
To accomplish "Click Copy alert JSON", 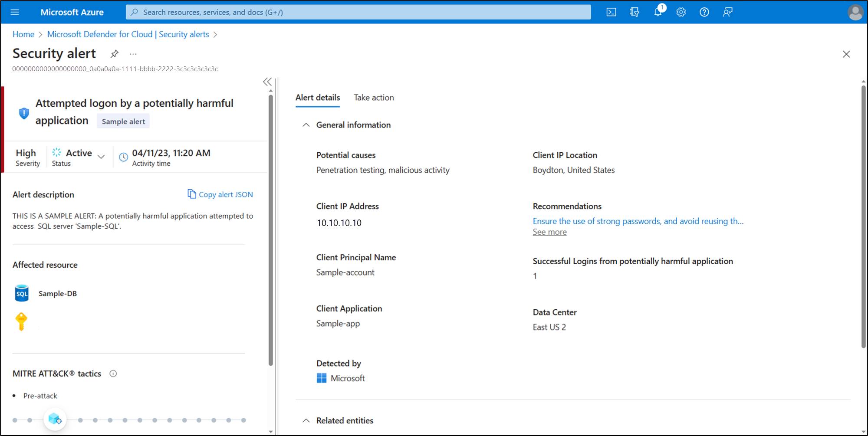I will coord(220,194).
